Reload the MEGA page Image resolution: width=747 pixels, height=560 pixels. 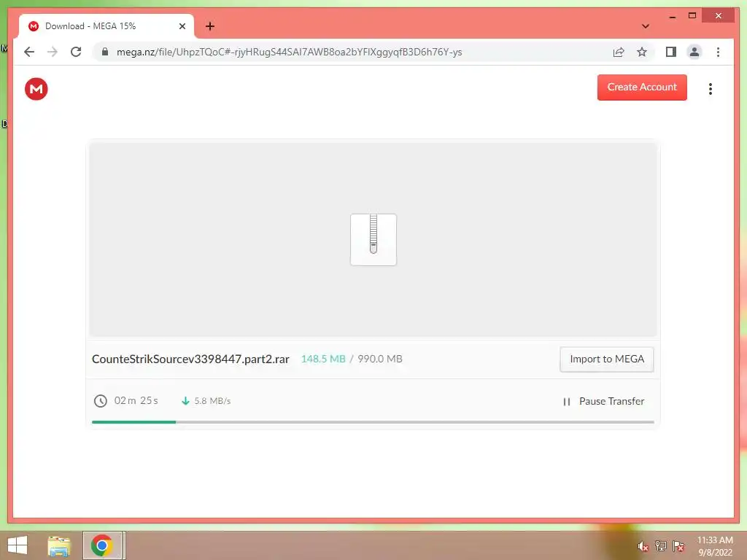(x=76, y=52)
